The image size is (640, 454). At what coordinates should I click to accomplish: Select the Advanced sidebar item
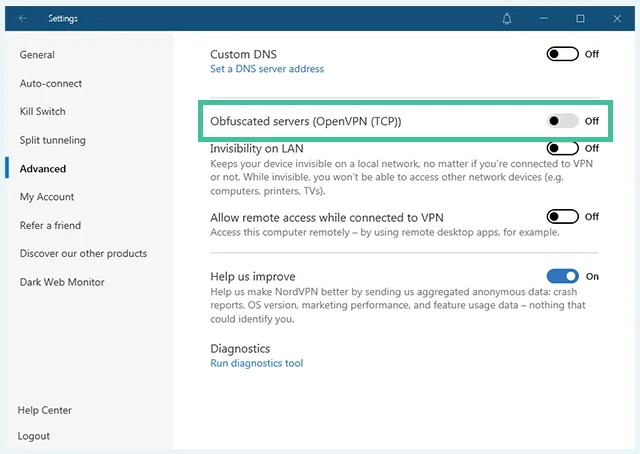point(43,169)
